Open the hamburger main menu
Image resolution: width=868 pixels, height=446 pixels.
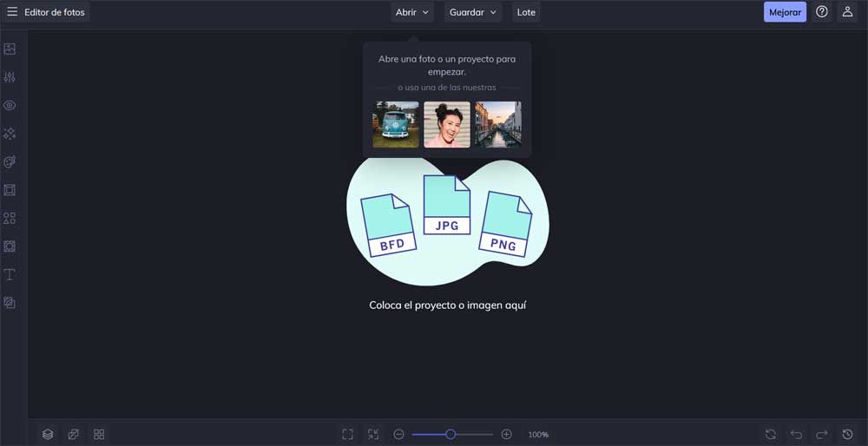pyautogui.click(x=12, y=12)
